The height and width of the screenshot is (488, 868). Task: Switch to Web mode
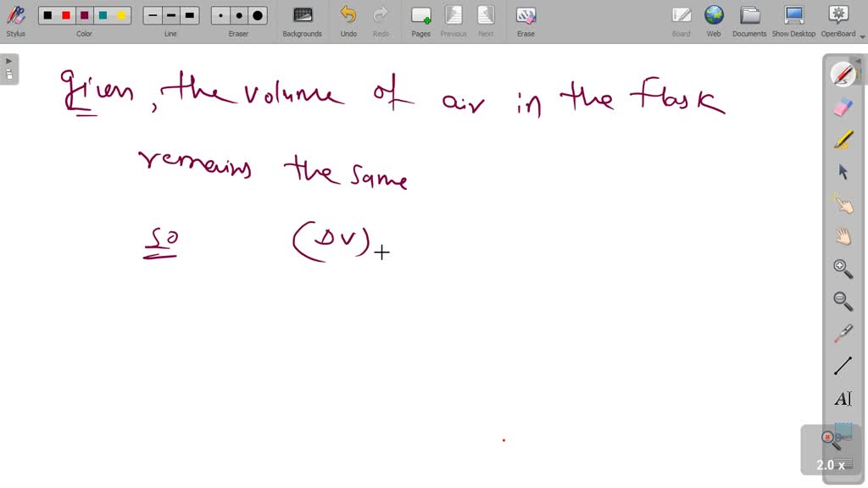point(714,21)
